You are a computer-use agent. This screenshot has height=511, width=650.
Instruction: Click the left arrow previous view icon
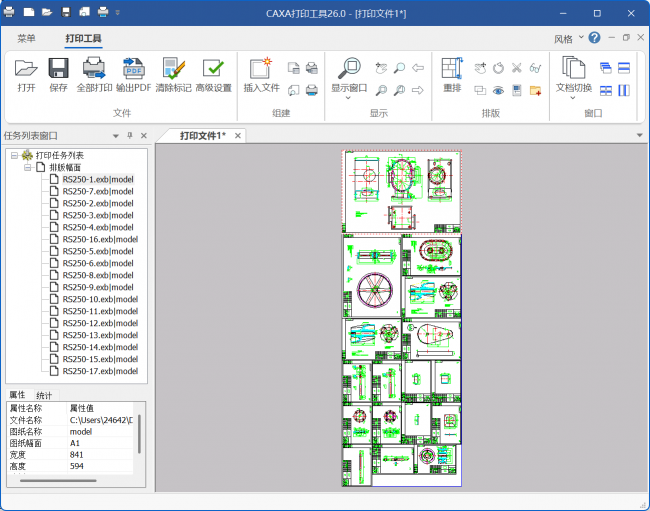coord(417,68)
